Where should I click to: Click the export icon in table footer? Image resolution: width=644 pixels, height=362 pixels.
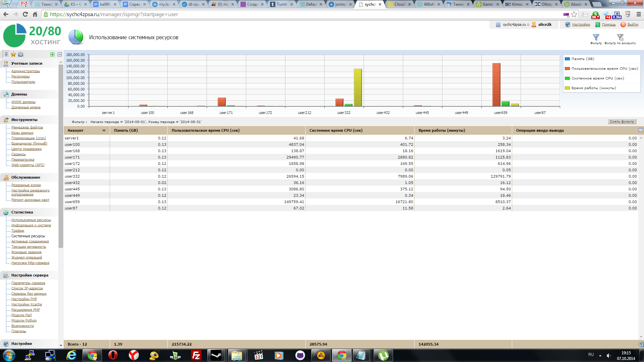pos(641,344)
